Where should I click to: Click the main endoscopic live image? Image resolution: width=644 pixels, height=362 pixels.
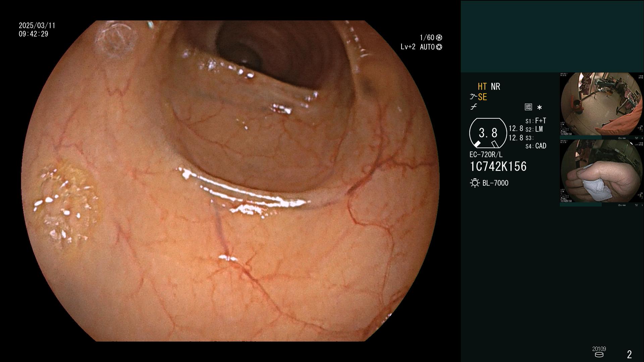point(230,181)
